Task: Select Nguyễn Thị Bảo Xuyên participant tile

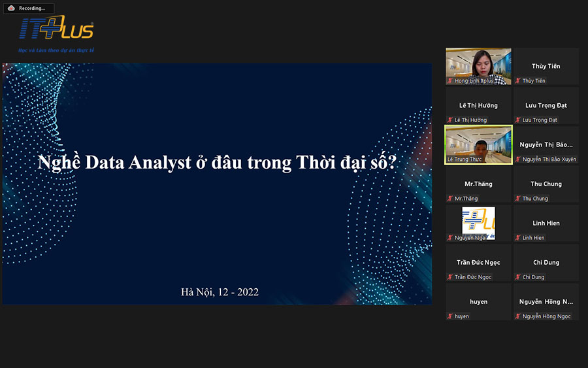Action: (x=546, y=144)
